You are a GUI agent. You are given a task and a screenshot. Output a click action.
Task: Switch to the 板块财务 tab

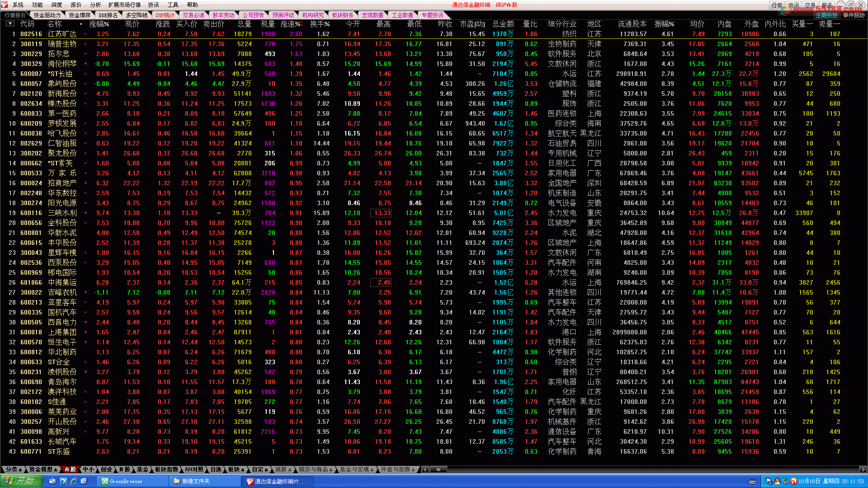point(343,15)
